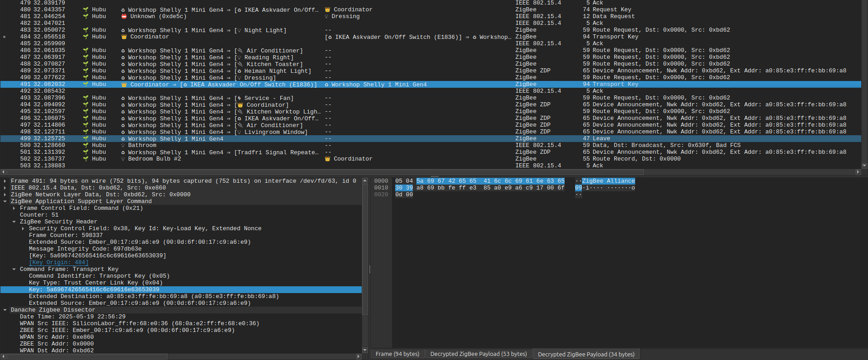This screenshot has height=360, width=868.
Task: Collapse ZigBee Application Support Layer Command node
Action: pos(5,201)
